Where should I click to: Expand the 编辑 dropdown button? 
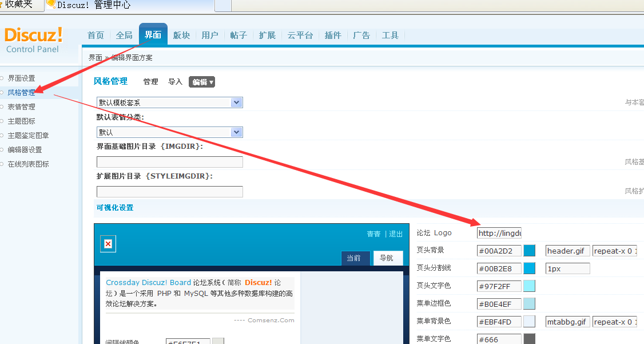202,82
